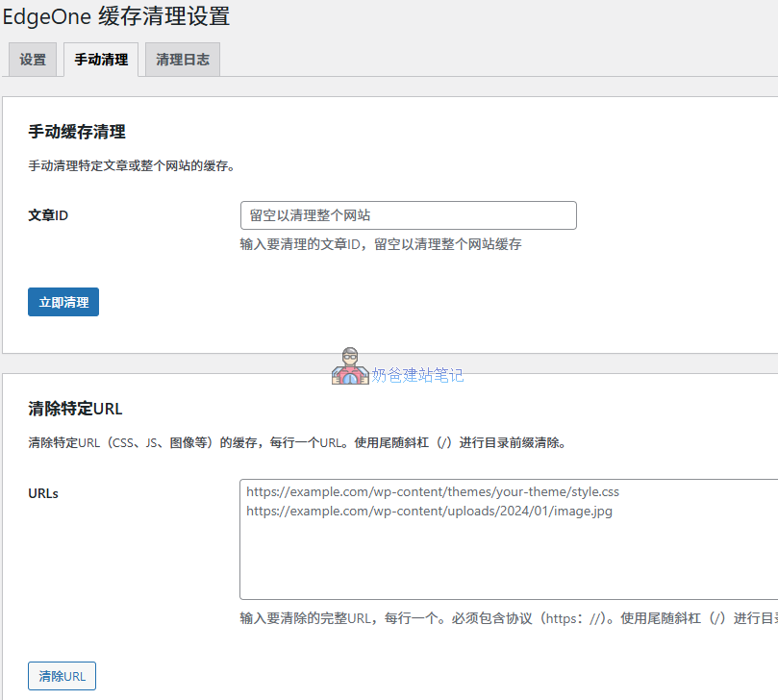Viewport: 778px width, 700px height.
Task: Click the style.css URL line
Action: coord(432,491)
